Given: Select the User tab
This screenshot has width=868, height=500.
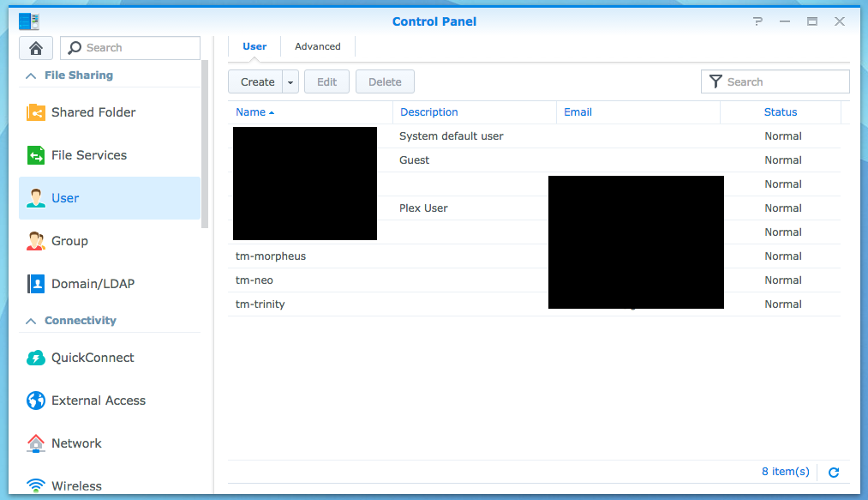Looking at the screenshot, I should point(254,46).
